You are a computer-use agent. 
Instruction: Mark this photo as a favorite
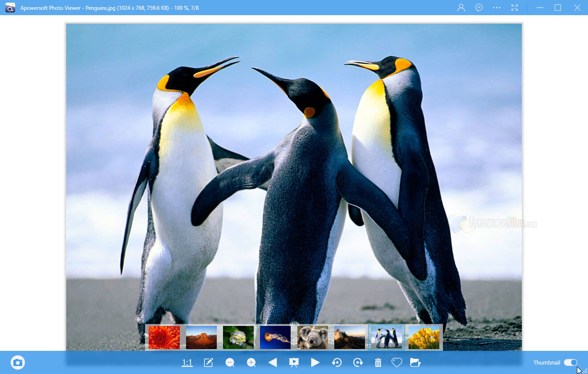[x=397, y=362]
